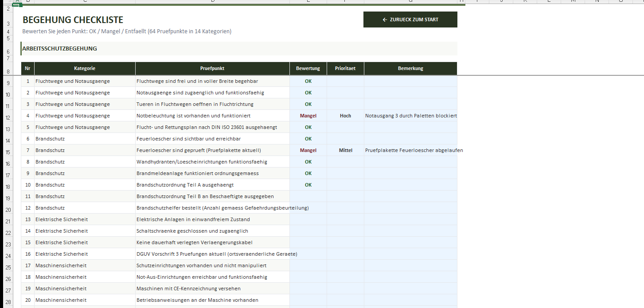
Task: Click the Mittel priority cell
Action: pos(345,150)
